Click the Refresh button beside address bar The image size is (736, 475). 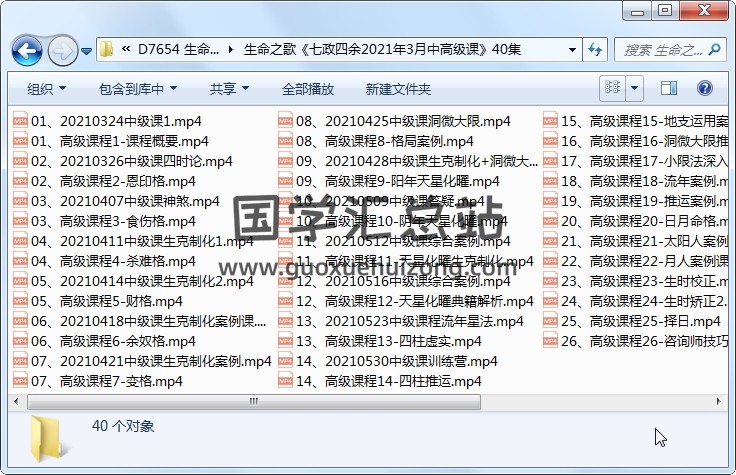[595, 50]
